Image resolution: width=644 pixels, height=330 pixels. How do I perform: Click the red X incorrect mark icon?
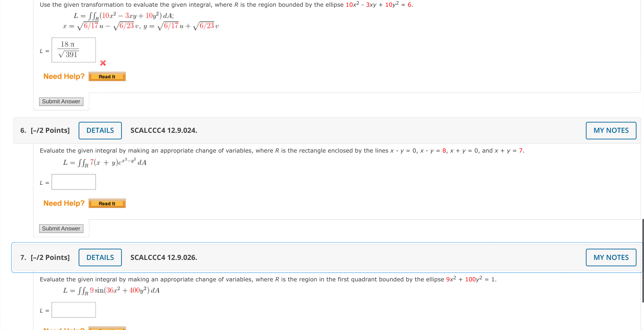[103, 63]
